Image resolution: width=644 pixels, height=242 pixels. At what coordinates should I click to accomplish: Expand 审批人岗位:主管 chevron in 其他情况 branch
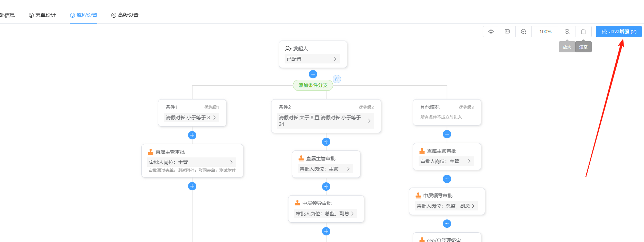coord(469,161)
